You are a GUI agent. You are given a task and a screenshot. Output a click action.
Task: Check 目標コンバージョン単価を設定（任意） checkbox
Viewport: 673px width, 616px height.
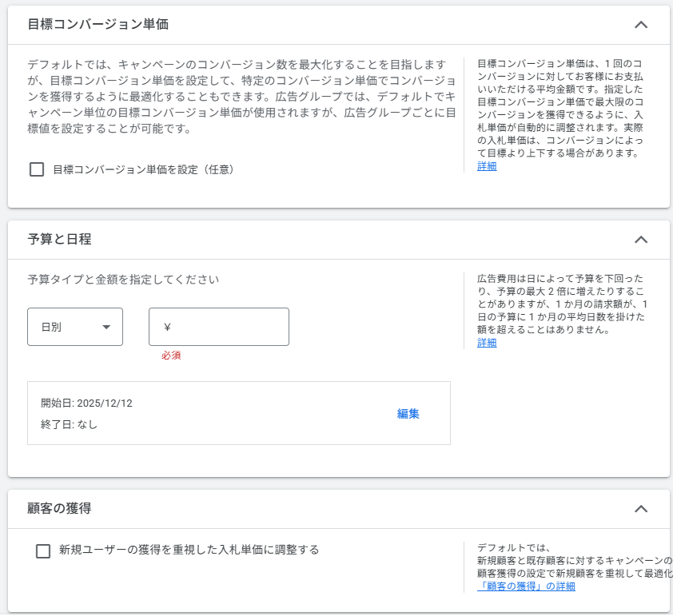click(x=37, y=169)
